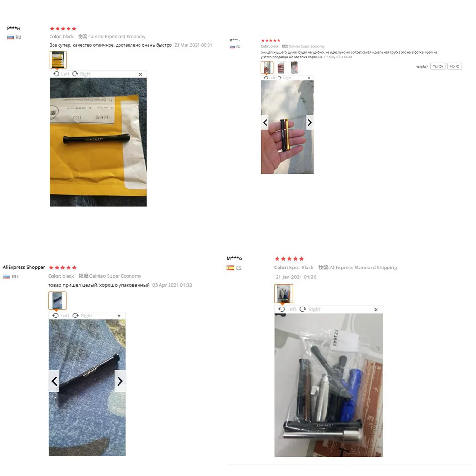Rotate M***o review photo right

click(310, 309)
